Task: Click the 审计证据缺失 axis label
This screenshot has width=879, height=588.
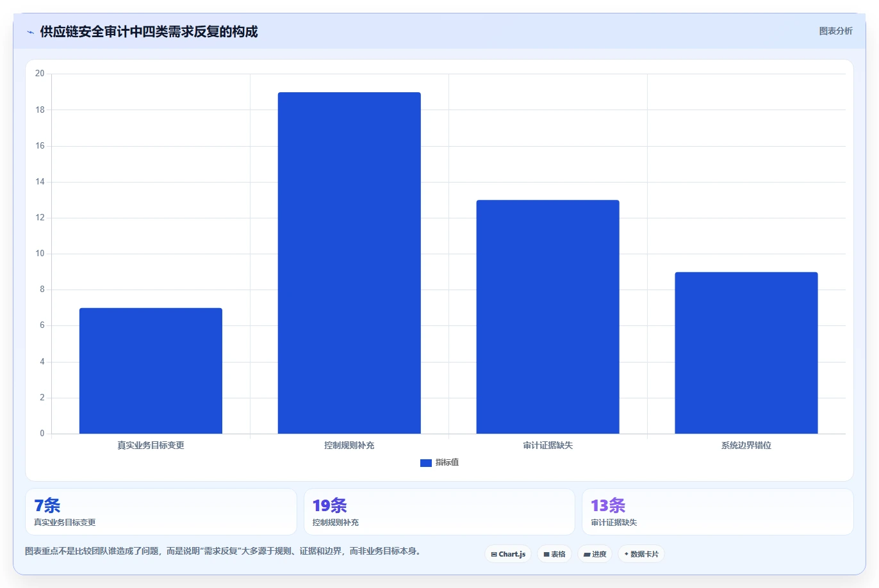Action: tap(548, 445)
